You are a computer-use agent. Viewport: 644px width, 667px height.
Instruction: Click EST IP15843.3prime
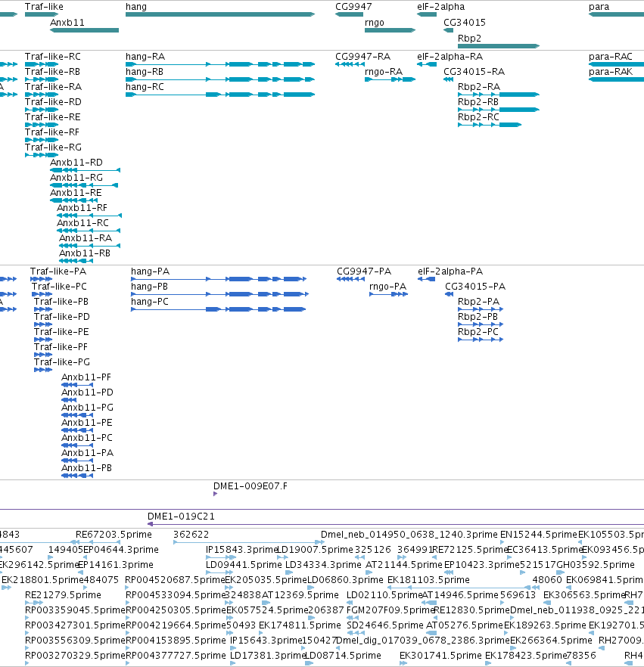coord(241,550)
